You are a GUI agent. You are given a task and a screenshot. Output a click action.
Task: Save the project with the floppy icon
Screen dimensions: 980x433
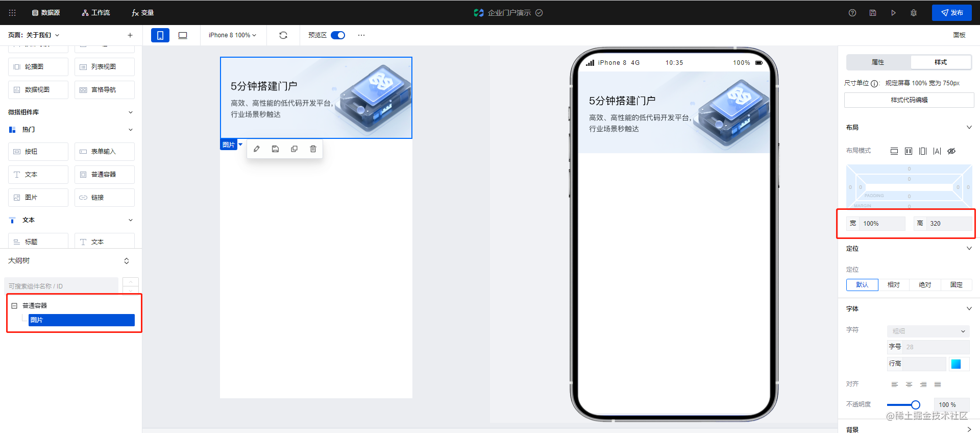pyautogui.click(x=873, y=13)
